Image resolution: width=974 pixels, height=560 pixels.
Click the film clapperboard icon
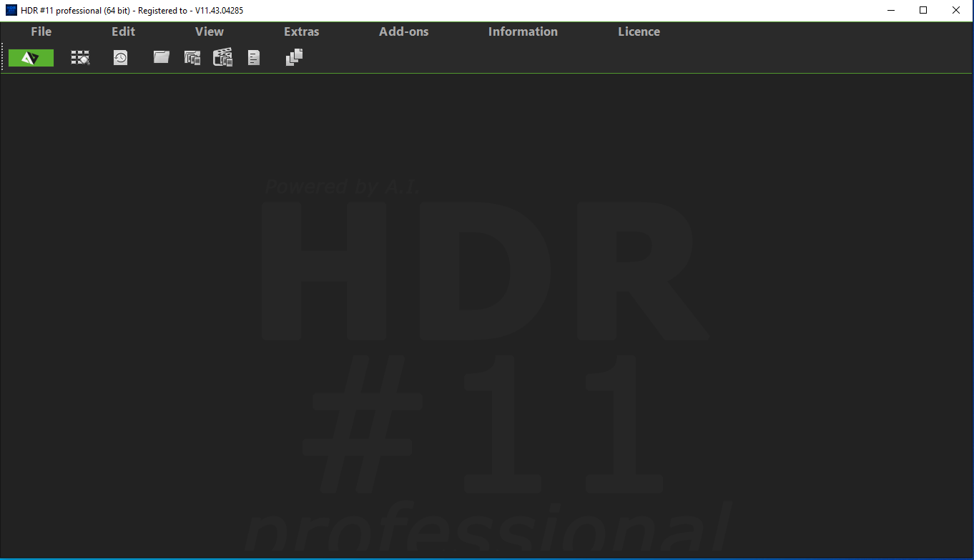pos(223,57)
